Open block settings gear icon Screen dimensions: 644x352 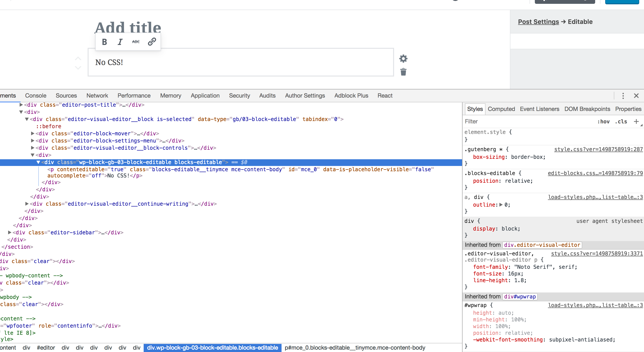pos(403,59)
